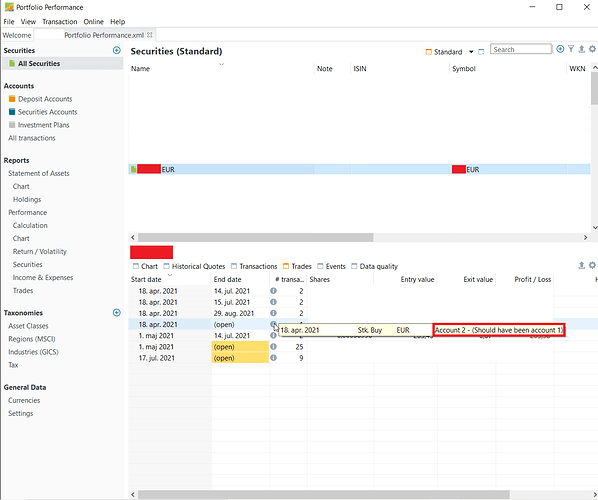598x500 pixels.
Task: Click the Search input field
Action: coord(521,49)
